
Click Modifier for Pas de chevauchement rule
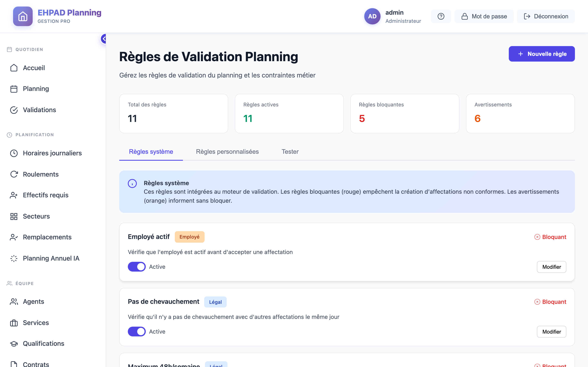point(551,332)
